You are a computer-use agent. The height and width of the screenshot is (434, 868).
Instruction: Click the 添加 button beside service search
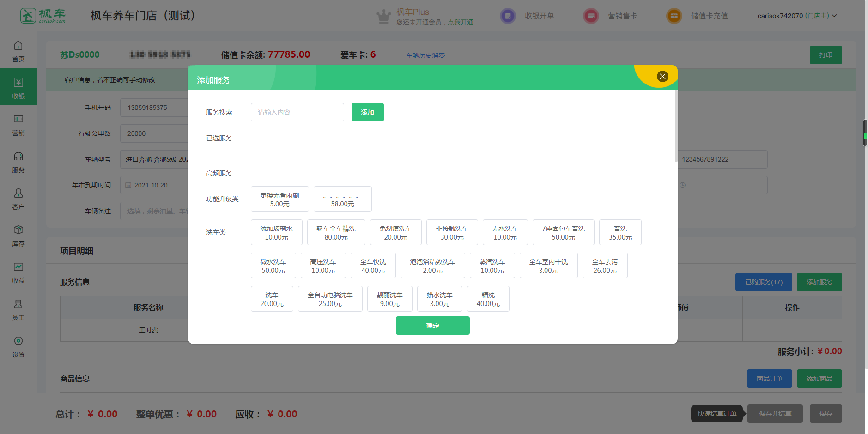[367, 112]
